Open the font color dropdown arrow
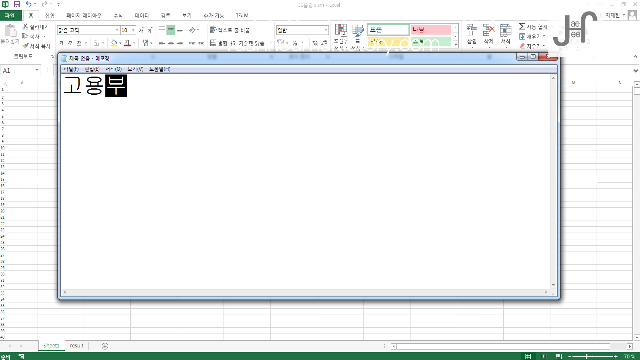The image size is (640, 360). point(134,43)
